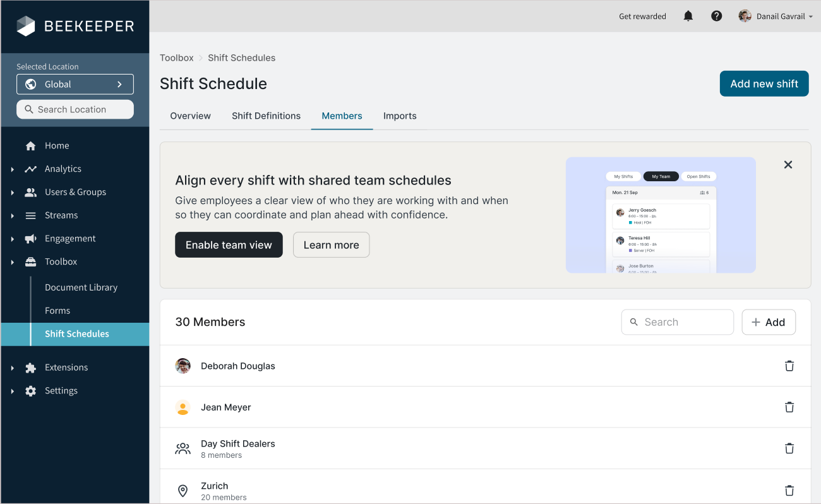This screenshot has height=504, width=821.
Task: Open the Global location selector
Action: (75, 85)
